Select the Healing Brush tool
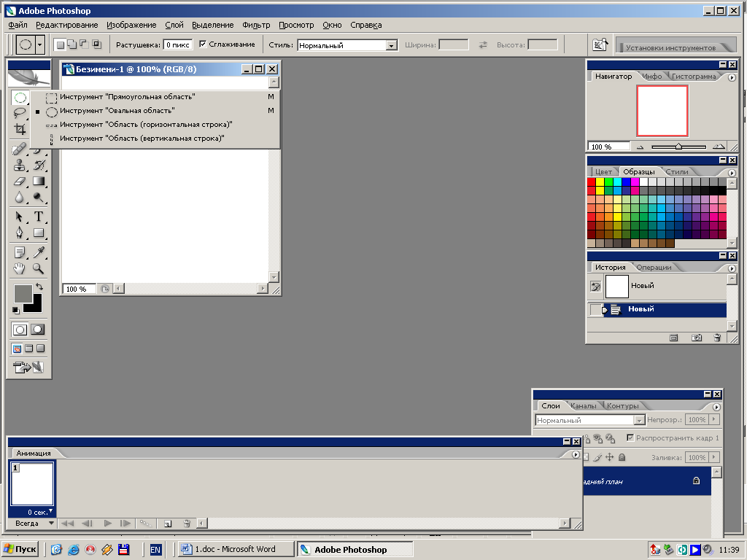 tap(20, 149)
